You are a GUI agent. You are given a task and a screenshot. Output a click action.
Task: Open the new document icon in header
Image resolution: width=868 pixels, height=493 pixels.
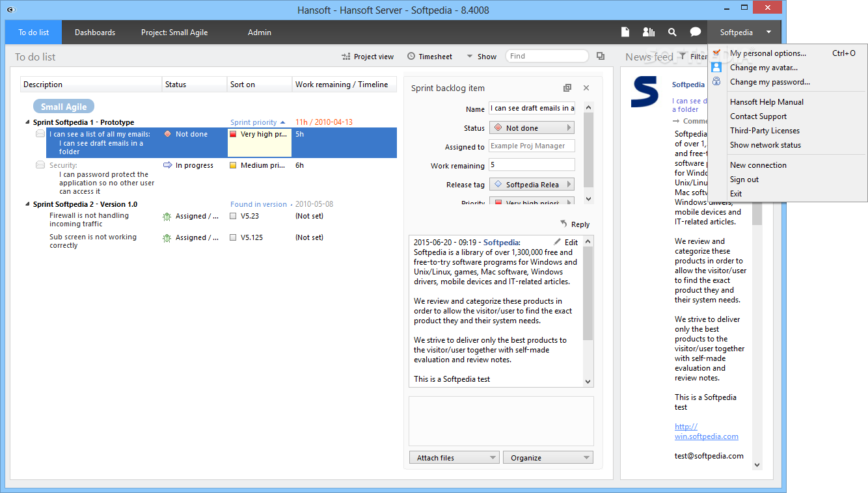(625, 32)
